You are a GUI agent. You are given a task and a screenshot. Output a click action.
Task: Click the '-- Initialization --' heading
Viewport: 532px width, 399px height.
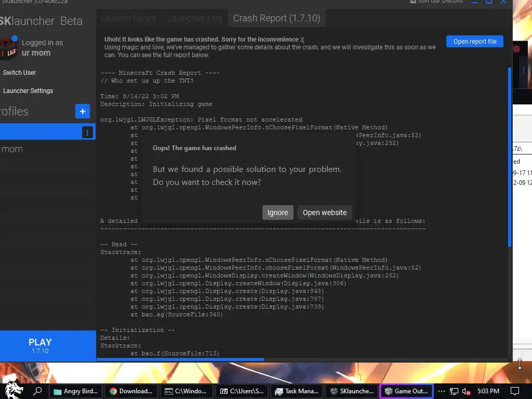pyautogui.click(x=137, y=330)
